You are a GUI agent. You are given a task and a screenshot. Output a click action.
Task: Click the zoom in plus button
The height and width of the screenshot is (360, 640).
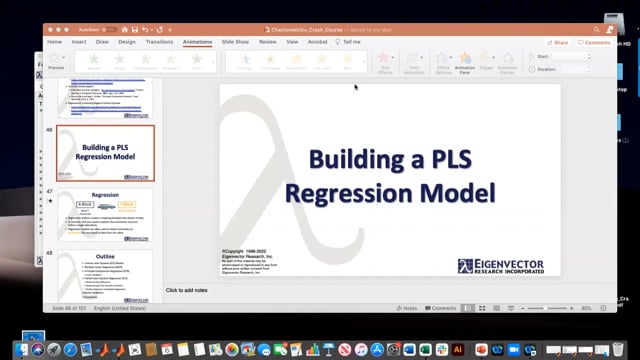coord(571,308)
